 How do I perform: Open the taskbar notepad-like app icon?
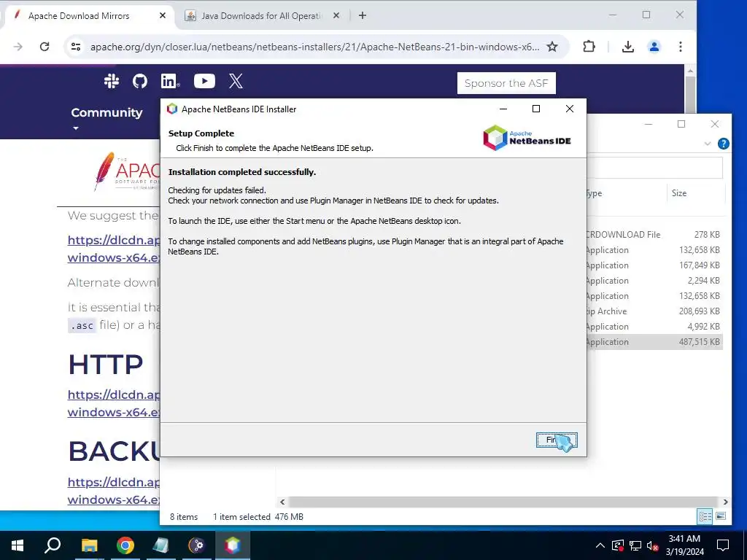(161, 545)
